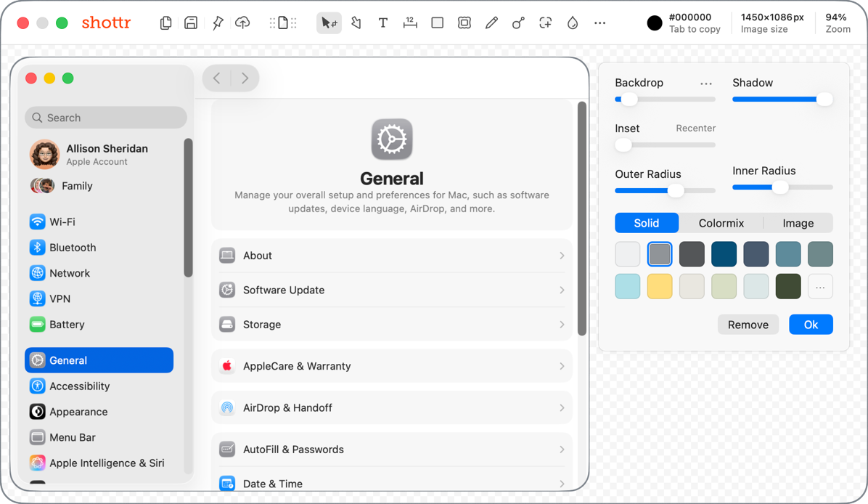This screenshot has height=504, width=868.
Task: Click the copy to clipboard icon
Action: pyautogui.click(x=165, y=23)
